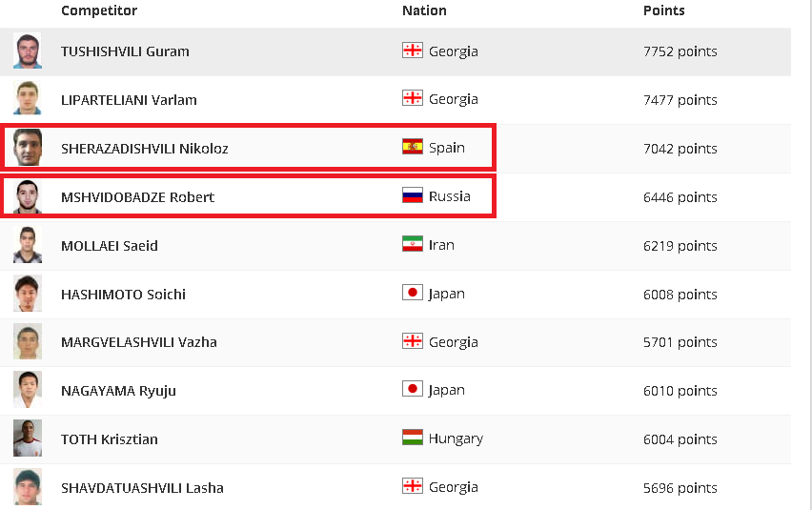Open TUSHISHVILI Guram profile photo
This screenshot has width=812, height=510.
[28, 51]
